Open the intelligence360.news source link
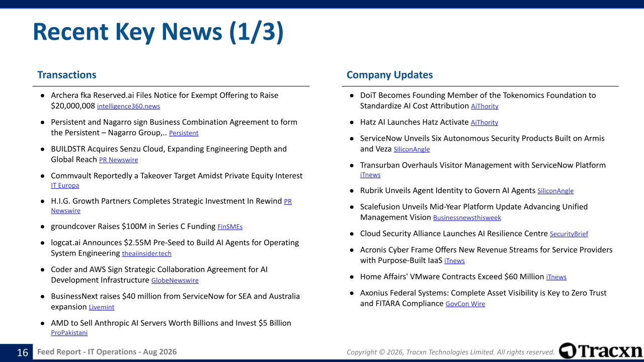 [x=128, y=106]
